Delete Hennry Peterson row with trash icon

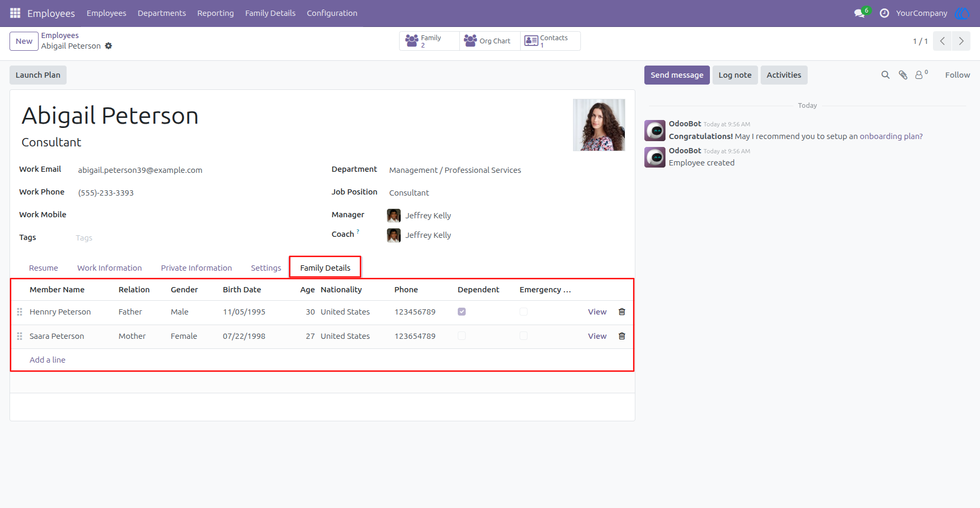click(x=622, y=312)
